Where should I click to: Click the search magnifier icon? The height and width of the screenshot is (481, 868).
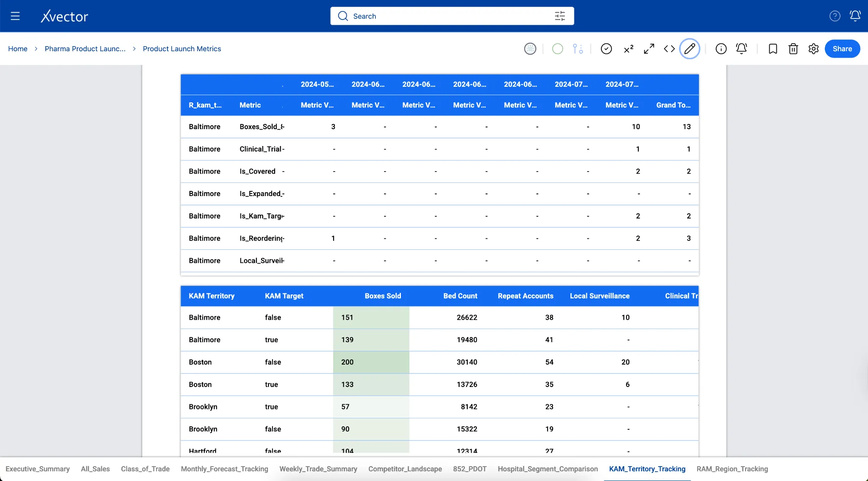pos(343,16)
